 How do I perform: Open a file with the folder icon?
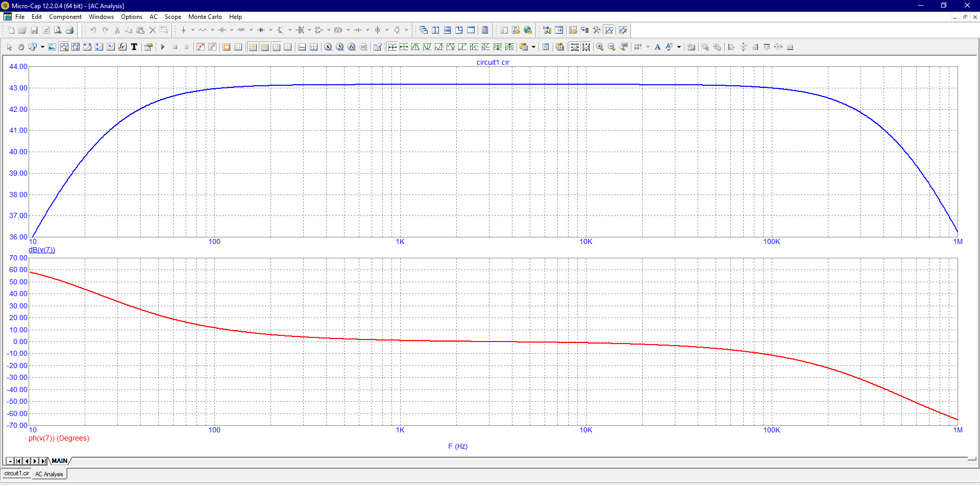tap(22, 30)
